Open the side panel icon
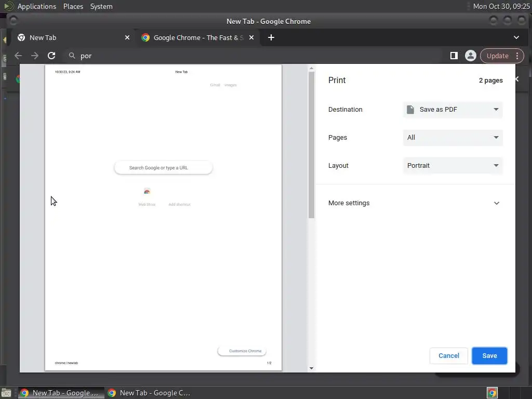The width and height of the screenshot is (532, 399). (454, 56)
